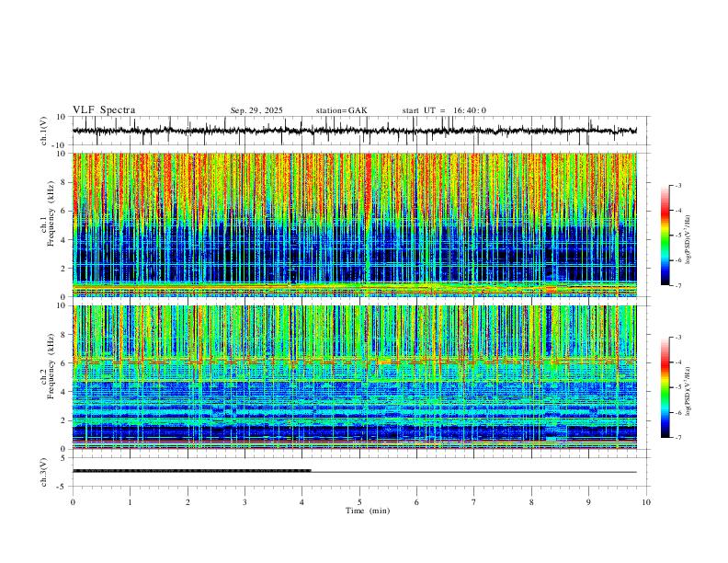Click the 'ch.1(V)' waveform axis label
Image resolution: width=728 pixels, height=563 pixels.
[45, 131]
